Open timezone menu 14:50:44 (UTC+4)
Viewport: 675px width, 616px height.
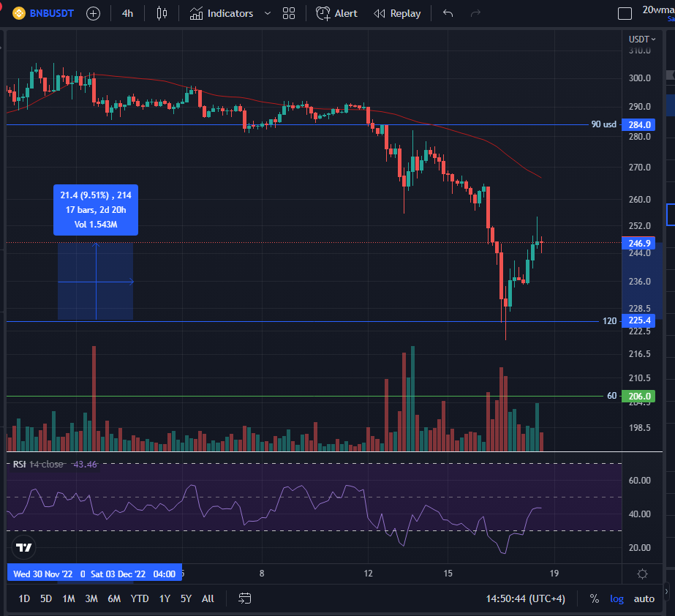click(x=525, y=598)
